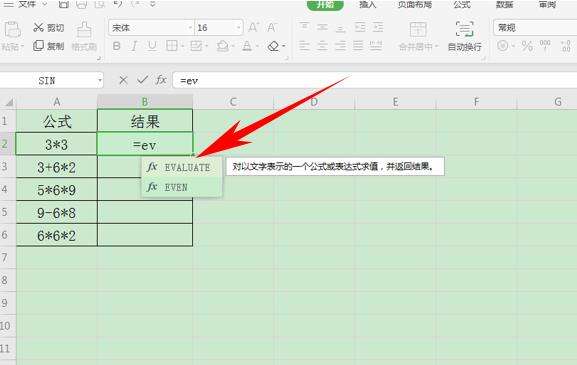
Task: Decrease font size with the A- icon
Action: point(272,28)
